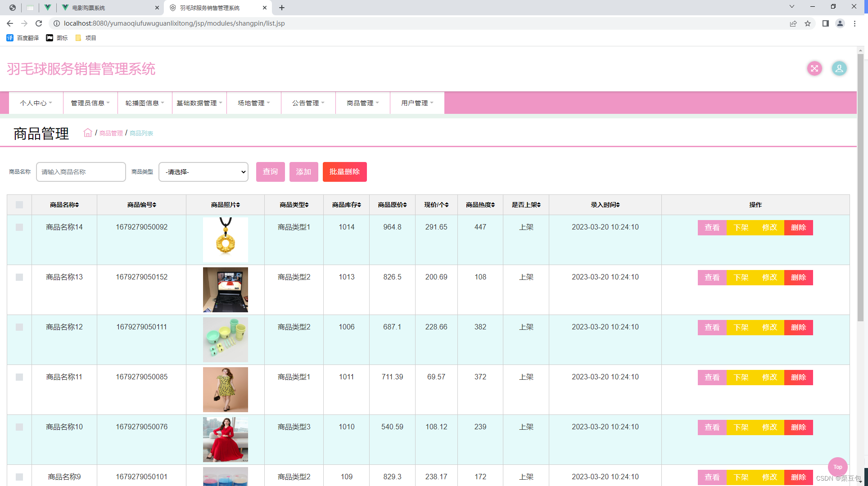Open the 个人中心 menu item
868x486 pixels.
[36, 103]
